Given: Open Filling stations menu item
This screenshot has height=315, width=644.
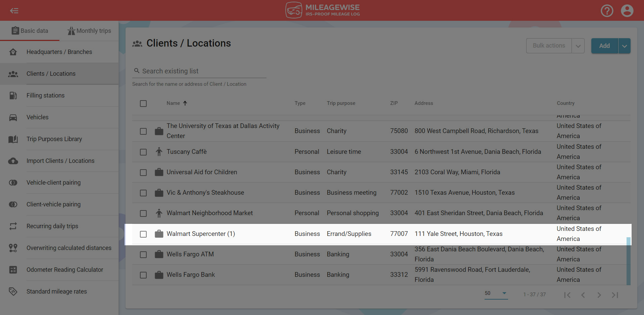Looking at the screenshot, I should [x=59, y=96].
